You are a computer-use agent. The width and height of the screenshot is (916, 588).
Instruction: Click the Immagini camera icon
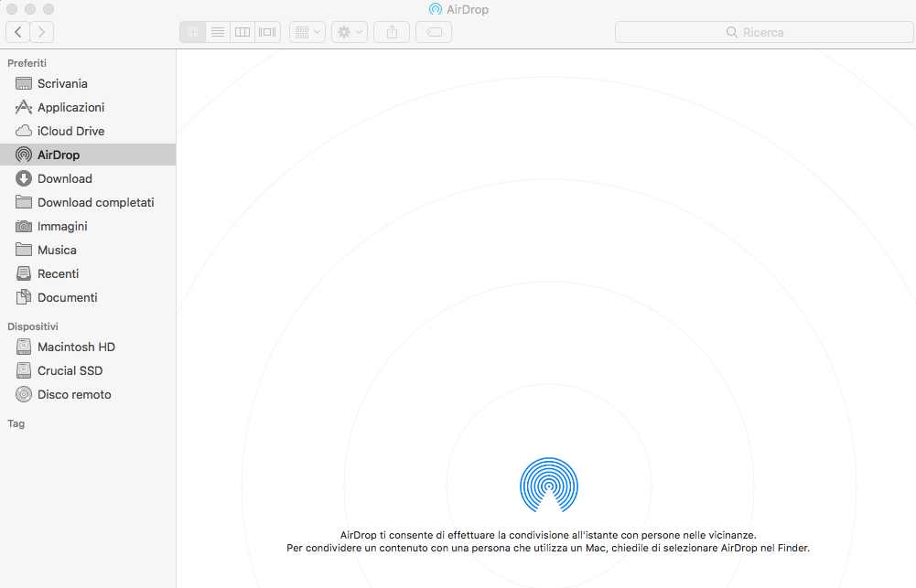(24, 226)
